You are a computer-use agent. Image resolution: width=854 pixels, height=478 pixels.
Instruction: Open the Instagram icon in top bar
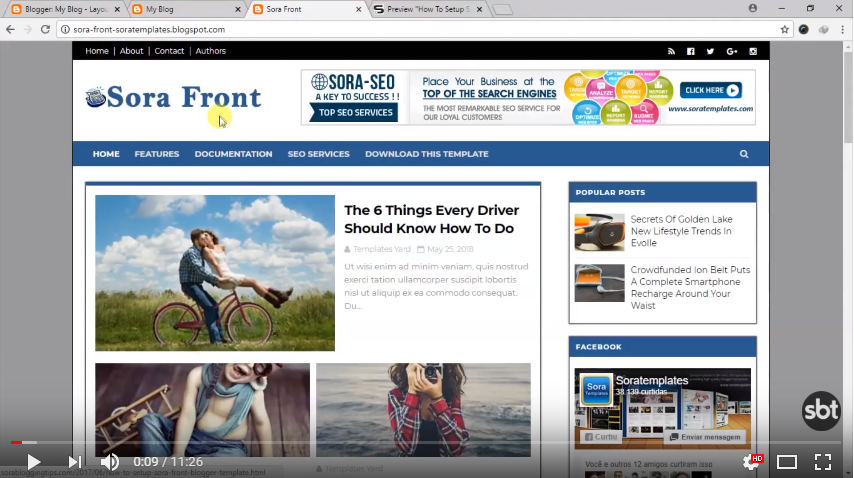[753, 51]
